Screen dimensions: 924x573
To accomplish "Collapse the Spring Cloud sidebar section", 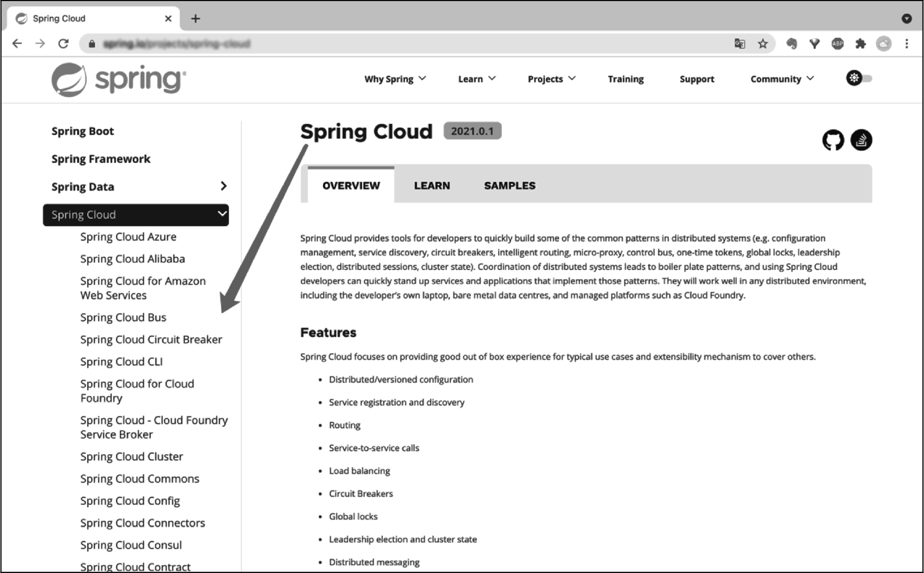I will click(222, 214).
